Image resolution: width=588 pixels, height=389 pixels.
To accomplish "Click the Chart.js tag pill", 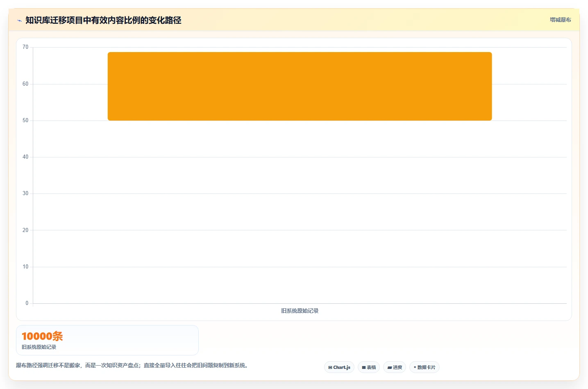I will [x=339, y=367].
